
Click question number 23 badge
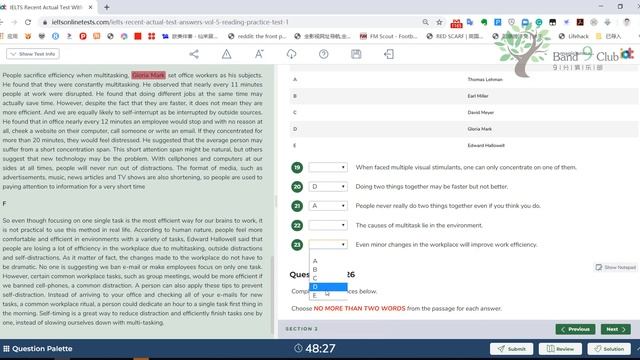297,244
